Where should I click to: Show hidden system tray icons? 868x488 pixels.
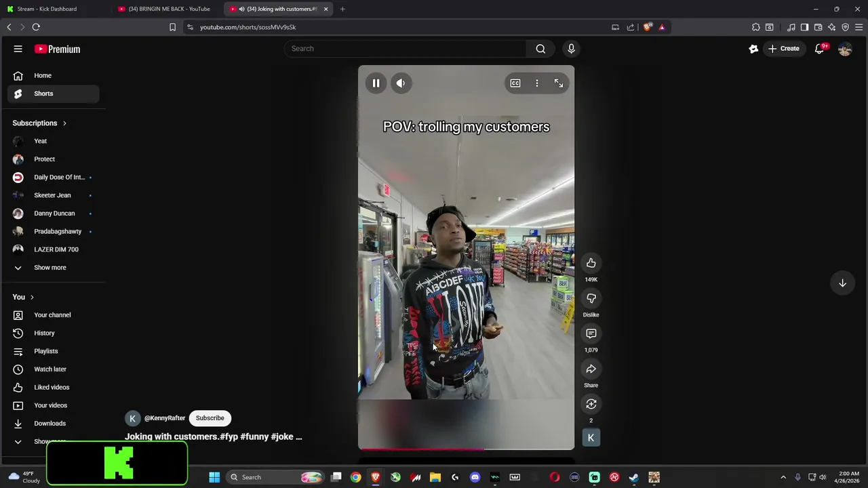click(x=783, y=477)
